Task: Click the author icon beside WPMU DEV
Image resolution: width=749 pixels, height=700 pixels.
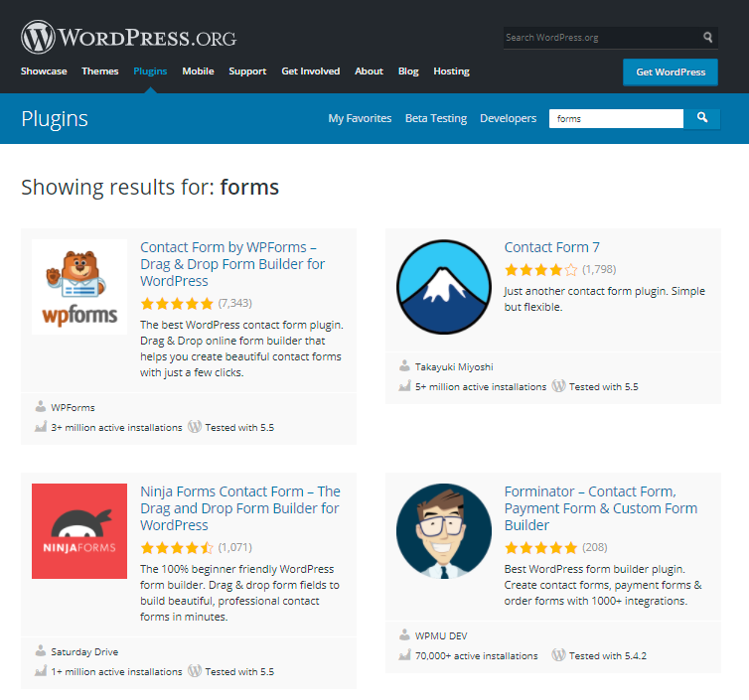Action: point(404,635)
